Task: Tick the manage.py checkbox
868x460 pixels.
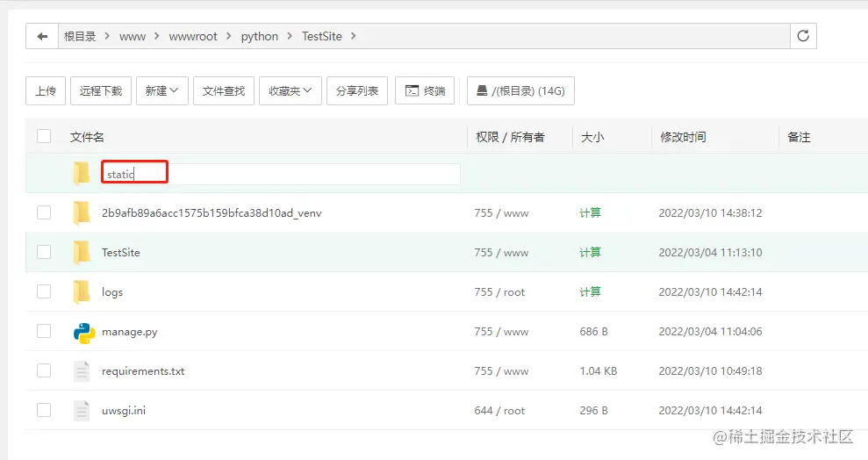Action: 44,331
